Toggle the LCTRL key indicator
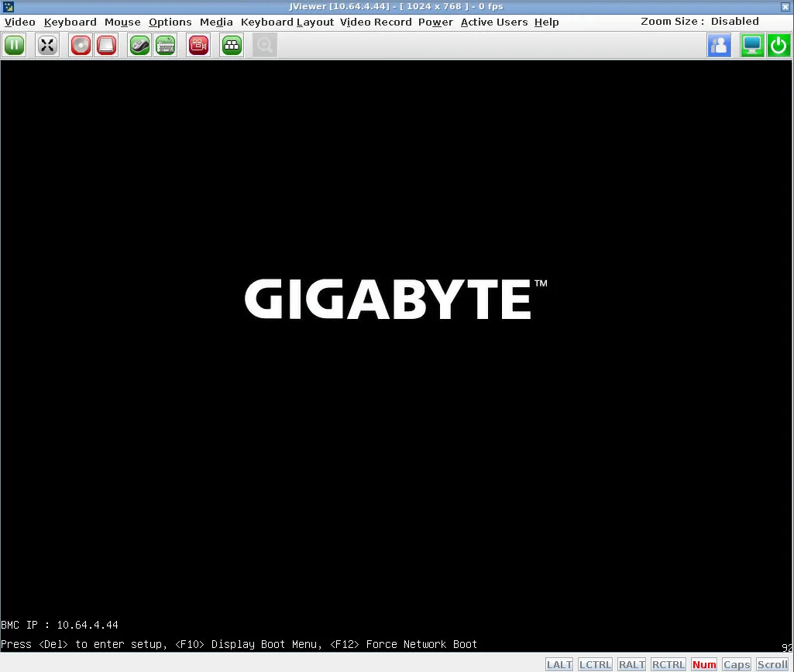Image resolution: width=794 pixels, height=672 pixels. [595, 664]
